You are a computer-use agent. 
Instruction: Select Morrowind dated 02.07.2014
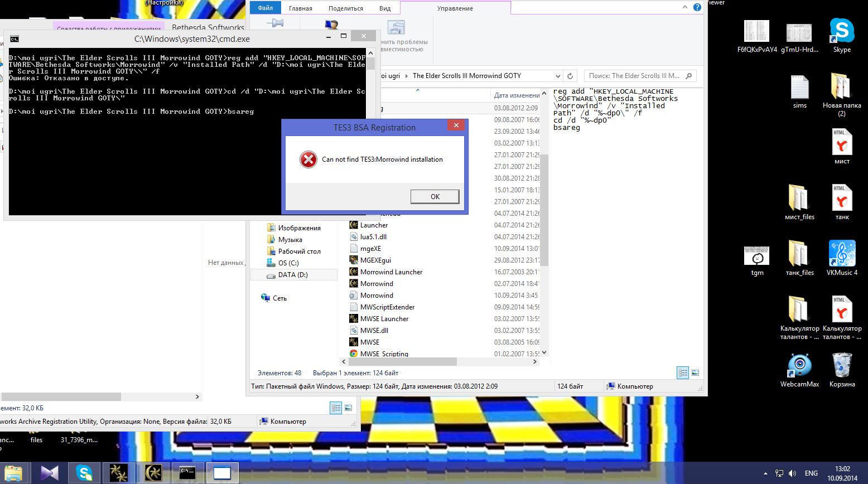pyautogui.click(x=377, y=284)
